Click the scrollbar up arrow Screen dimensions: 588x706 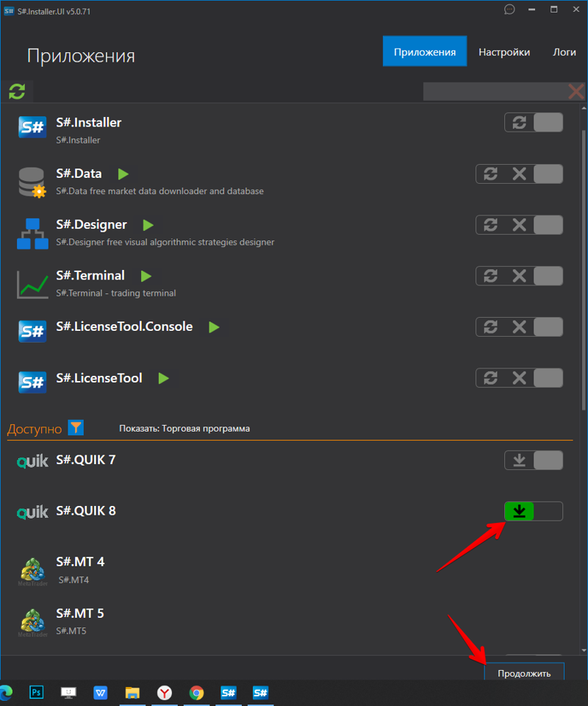(x=584, y=108)
